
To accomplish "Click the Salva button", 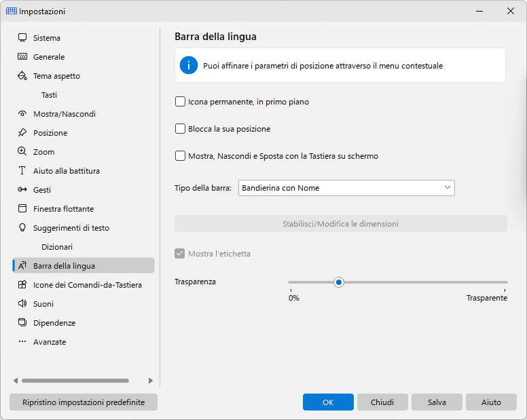I will point(437,402).
